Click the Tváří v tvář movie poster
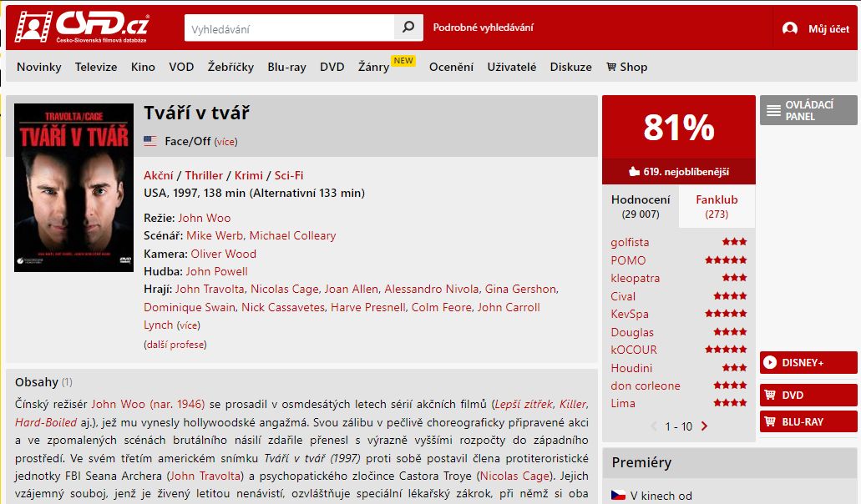 pyautogui.click(x=73, y=188)
